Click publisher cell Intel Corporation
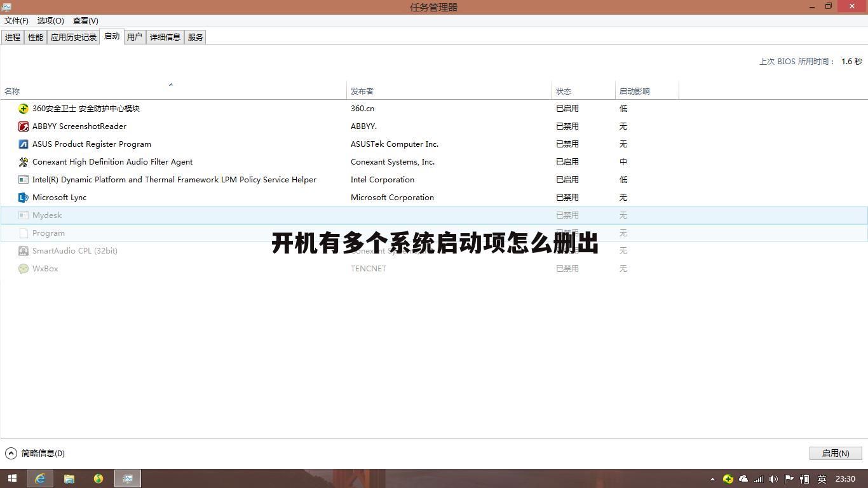Viewport: 868px width, 488px height. coord(383,180)
